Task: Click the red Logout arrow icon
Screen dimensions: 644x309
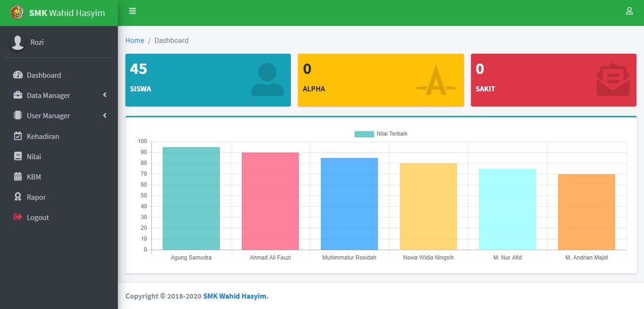Action: tap(18, 217)
